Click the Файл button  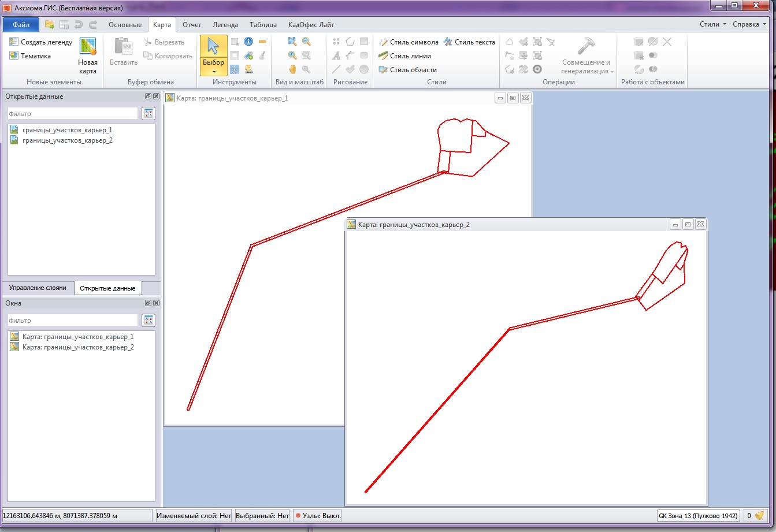pyautogui.click(x=21, y=25)
